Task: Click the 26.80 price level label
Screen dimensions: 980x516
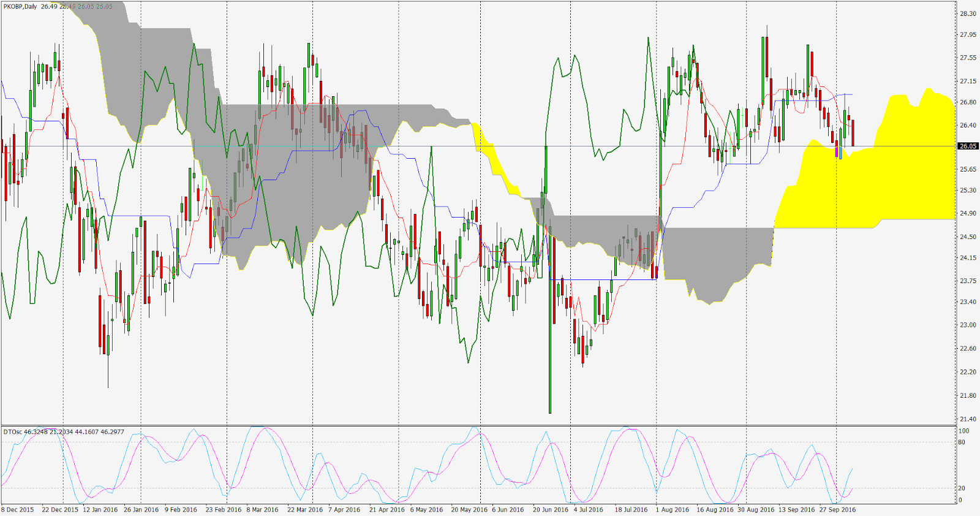Action: click(968, 102)
